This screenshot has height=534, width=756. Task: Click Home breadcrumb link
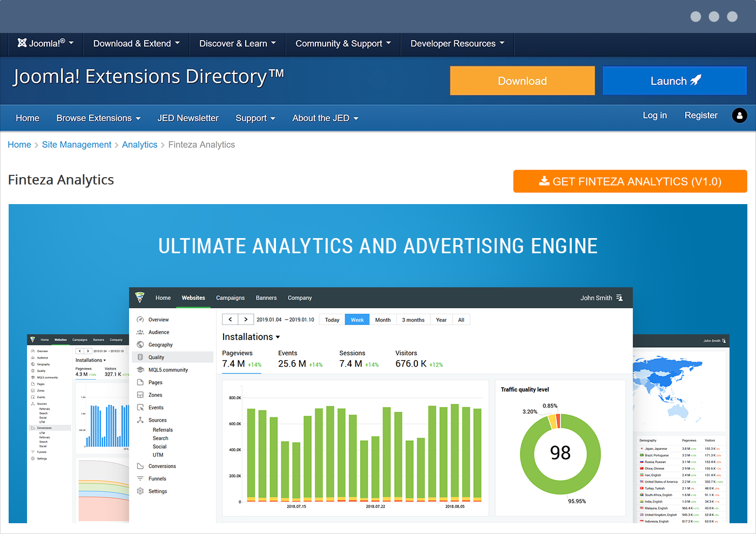click(19, 145)
